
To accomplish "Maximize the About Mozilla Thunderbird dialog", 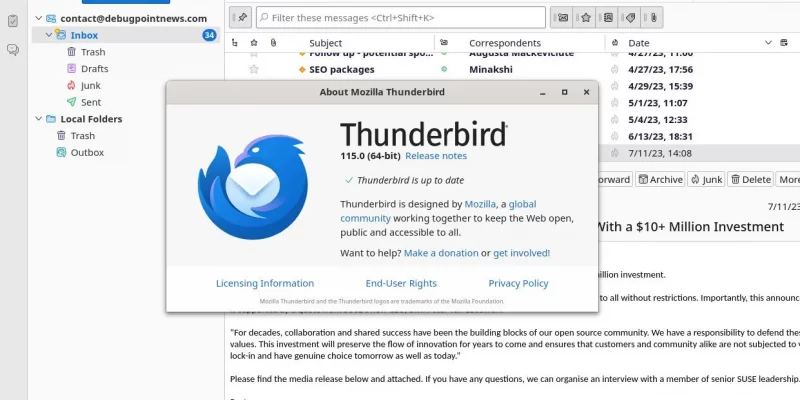I will 564,92.
